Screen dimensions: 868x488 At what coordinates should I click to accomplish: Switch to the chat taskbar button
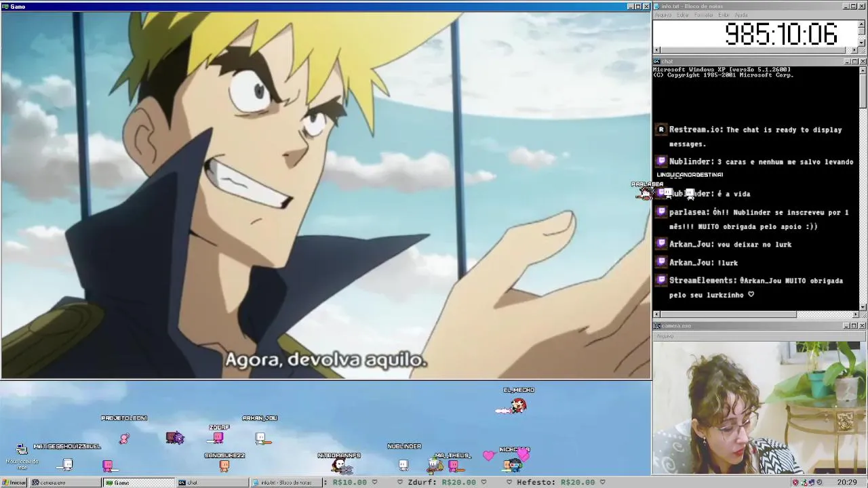coord(212,483)
